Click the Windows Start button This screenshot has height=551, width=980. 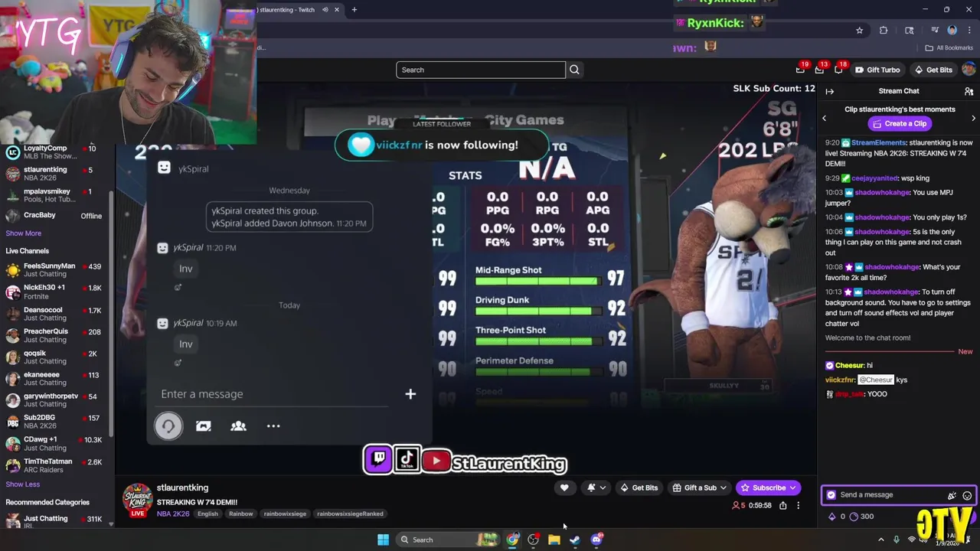tap(383, 540)
